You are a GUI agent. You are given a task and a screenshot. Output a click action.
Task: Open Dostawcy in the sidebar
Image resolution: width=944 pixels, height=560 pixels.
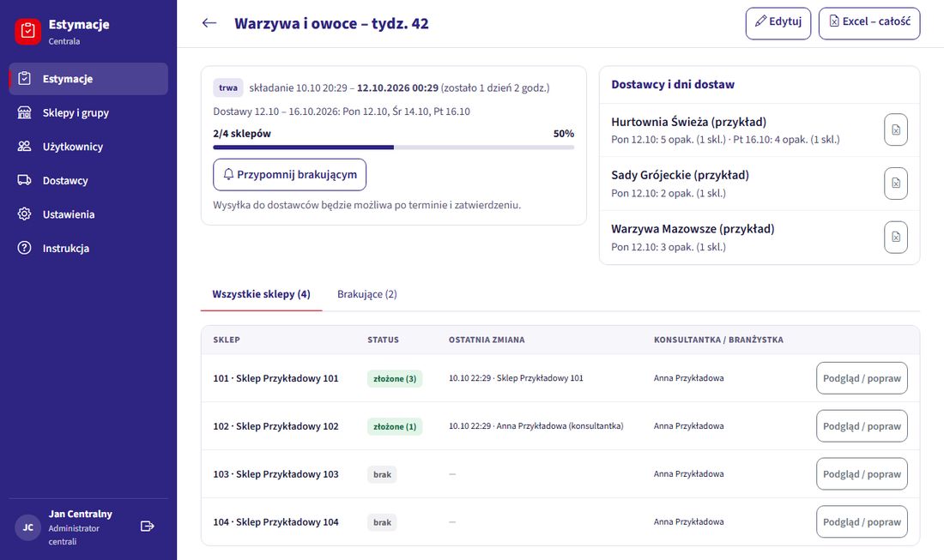pyautogui.click(x=88, y=180)
